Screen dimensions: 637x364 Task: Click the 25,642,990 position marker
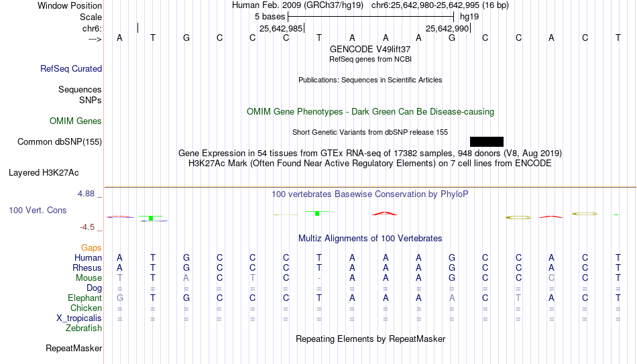click(x=447, y=28)
